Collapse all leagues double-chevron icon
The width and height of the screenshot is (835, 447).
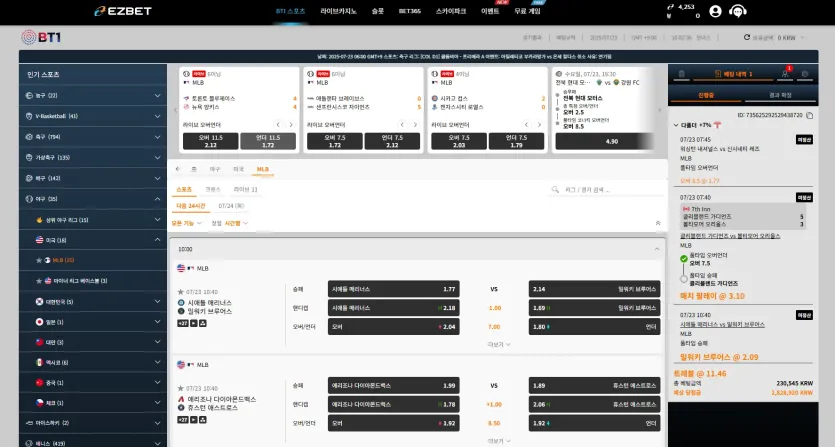coord(658,223)
